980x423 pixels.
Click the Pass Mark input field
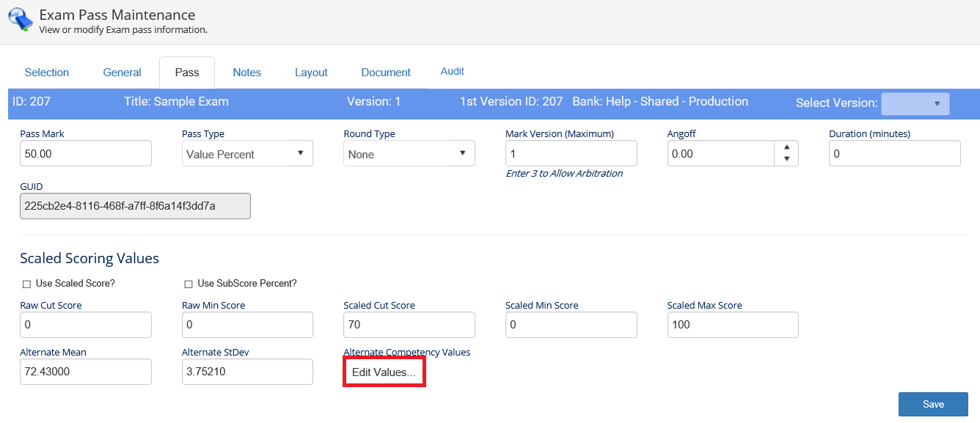pyautogui.click(x=86, y=154)
